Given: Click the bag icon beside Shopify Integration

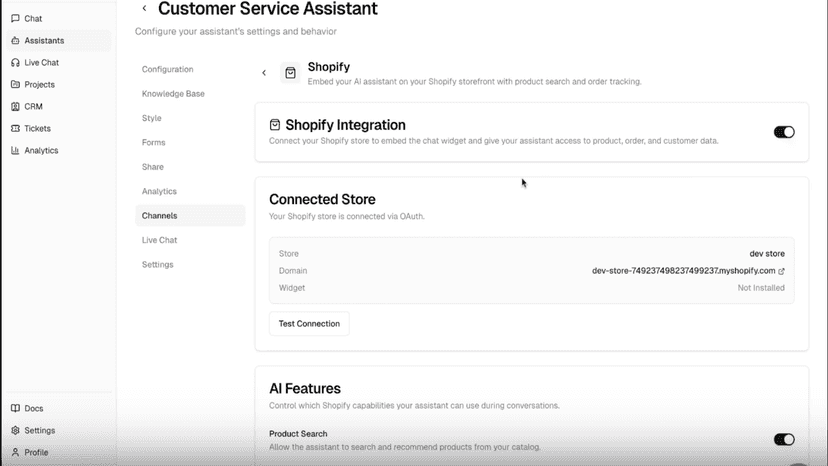Looking at the screenshot, I should 275,125.
